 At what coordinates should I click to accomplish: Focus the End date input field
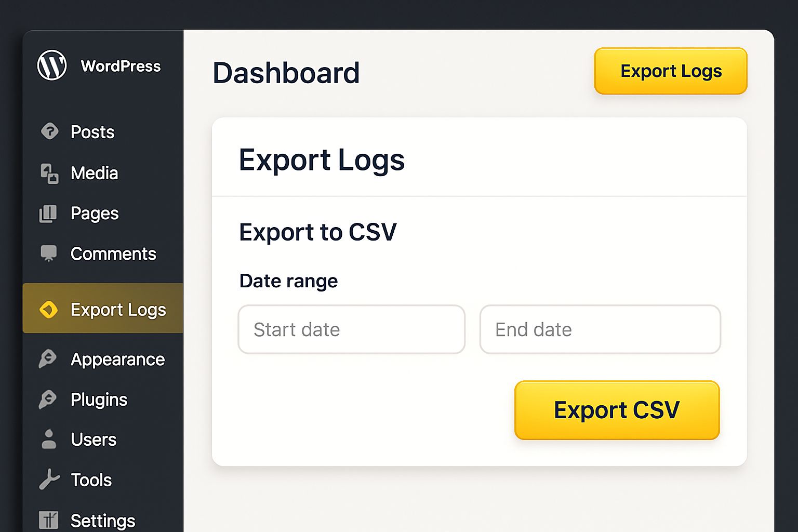point(600,329)
